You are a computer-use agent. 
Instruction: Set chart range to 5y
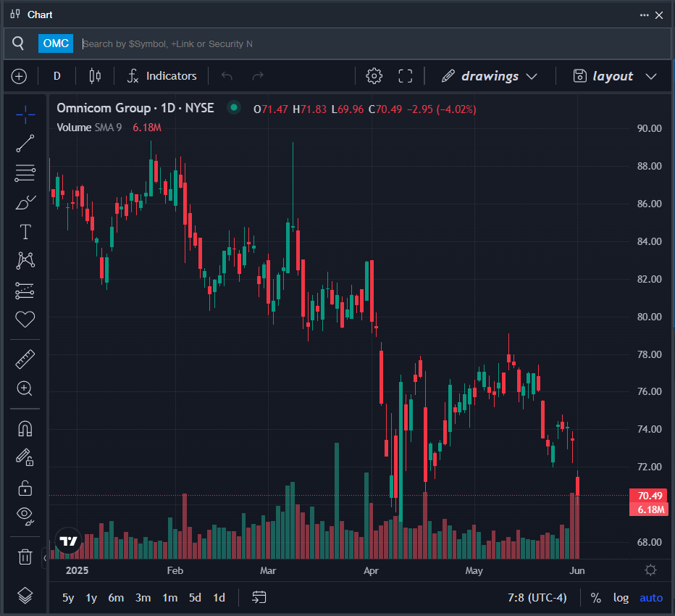click(x=68, y=598)
